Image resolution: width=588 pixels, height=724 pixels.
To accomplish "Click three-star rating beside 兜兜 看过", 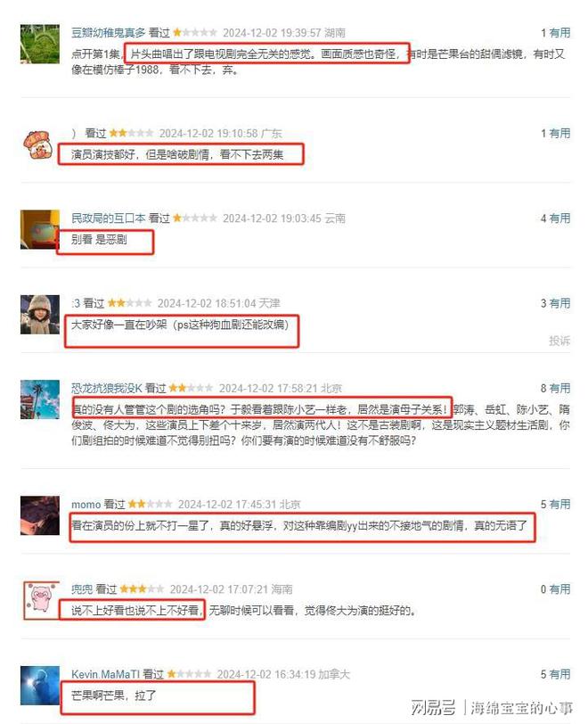I will pyautogui.click(x=142, y=589).
